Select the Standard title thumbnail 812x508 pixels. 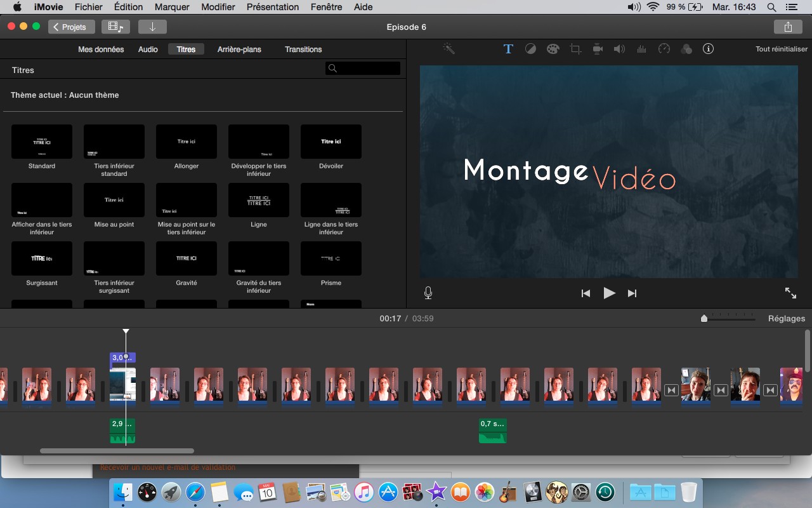(x=42, y=142)
